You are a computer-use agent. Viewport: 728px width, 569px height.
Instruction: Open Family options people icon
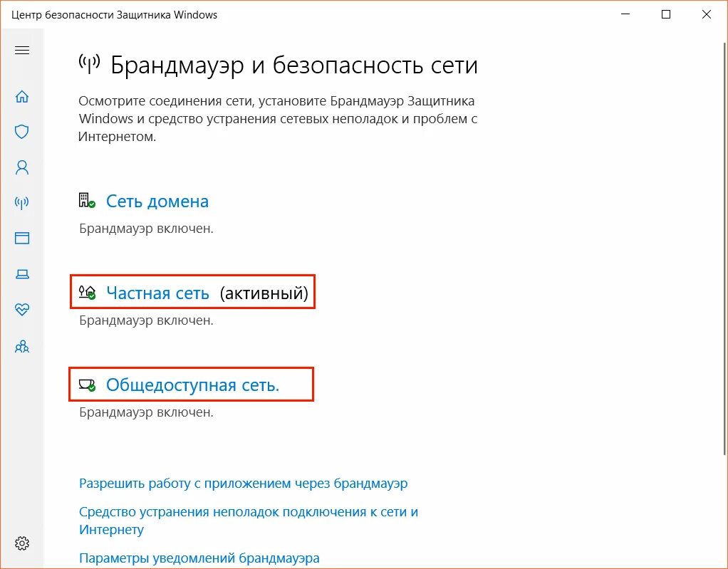[x=22, y=346]
